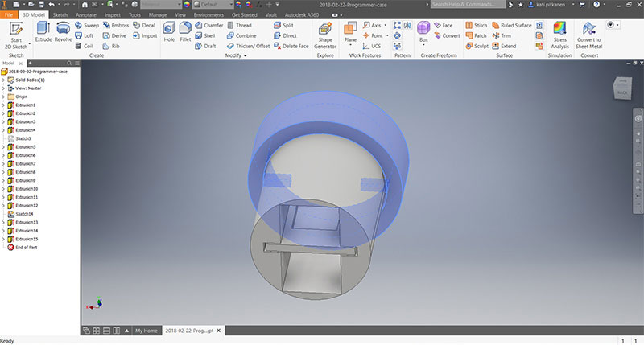Click the Derive button
This screenshot has width=644, height=345.
click(114, 35)
